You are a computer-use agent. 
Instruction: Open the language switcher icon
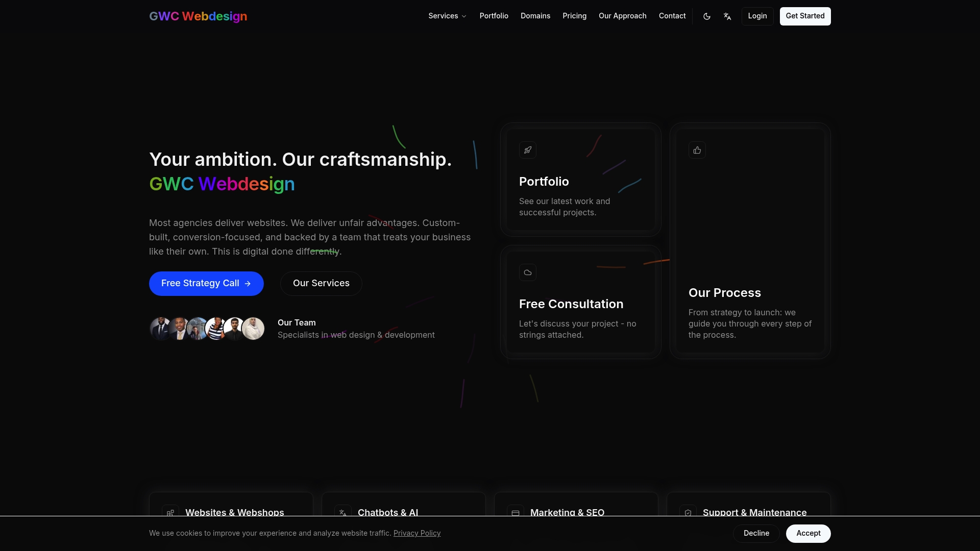pyautogui.click(x=727, y=16)
